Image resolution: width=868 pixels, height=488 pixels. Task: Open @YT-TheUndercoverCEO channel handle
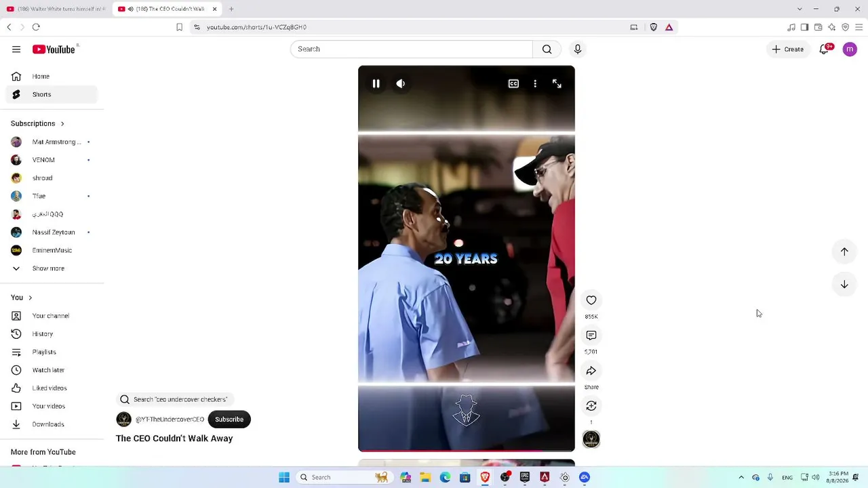[170, 420]
